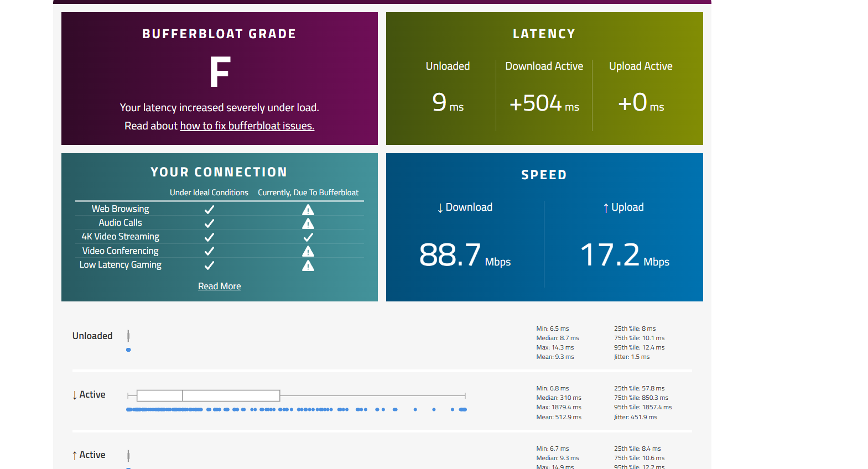Image resolution: width=868 pixels, height=469 pixels.
Task: Click download Active Max: 1879.4 ms stat
Action: coord(559,407)
